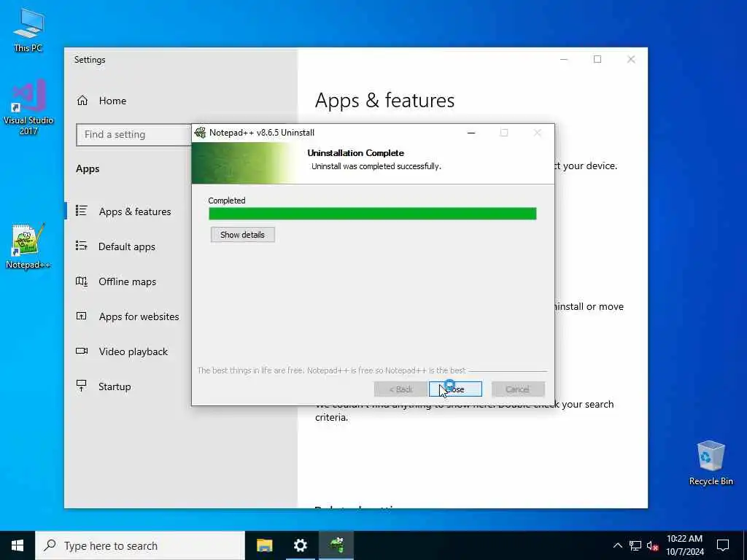Open the Windows Start menu
This screenshot has width=747, height=560.
point(18,545)
